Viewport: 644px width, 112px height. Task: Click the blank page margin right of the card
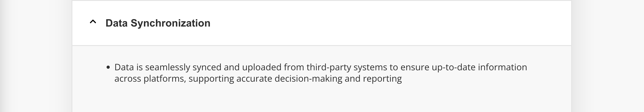coord(608,56)
